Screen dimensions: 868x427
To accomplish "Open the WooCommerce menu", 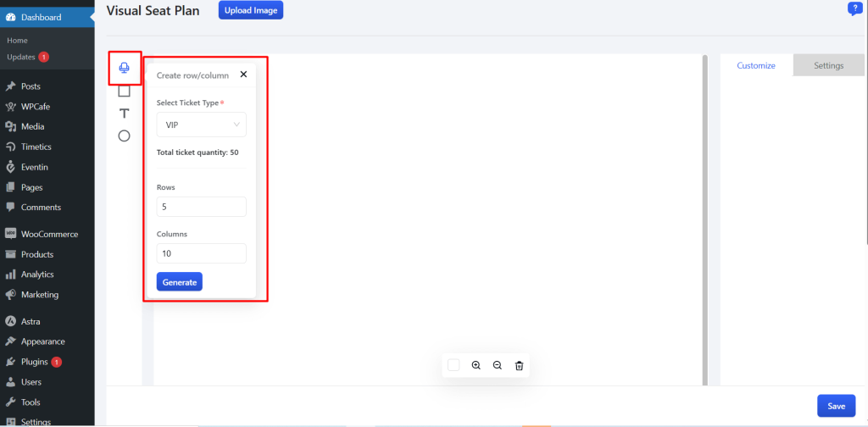I will pos(47,234).
